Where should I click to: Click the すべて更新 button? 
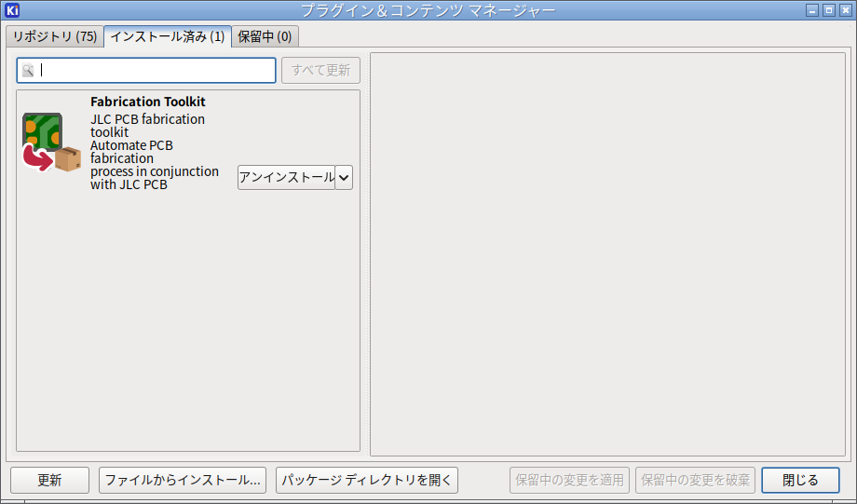tap(320, 71)
